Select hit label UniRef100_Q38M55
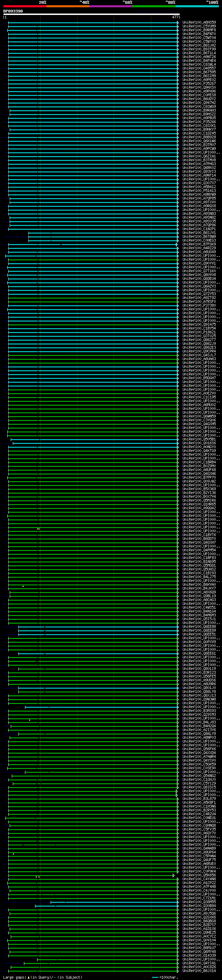The width and height of the screenshot is (222, 980). point(199,902)
